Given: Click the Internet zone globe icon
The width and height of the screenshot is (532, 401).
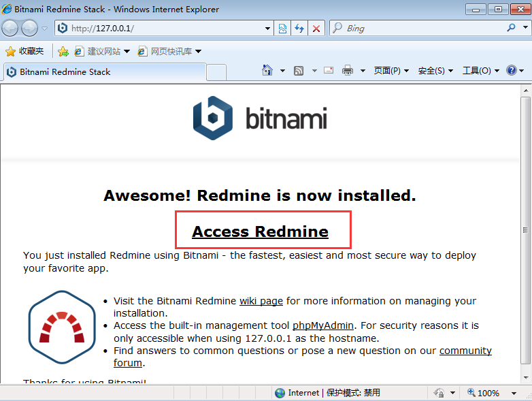Looking at the screenshot, I should (280, 393).
